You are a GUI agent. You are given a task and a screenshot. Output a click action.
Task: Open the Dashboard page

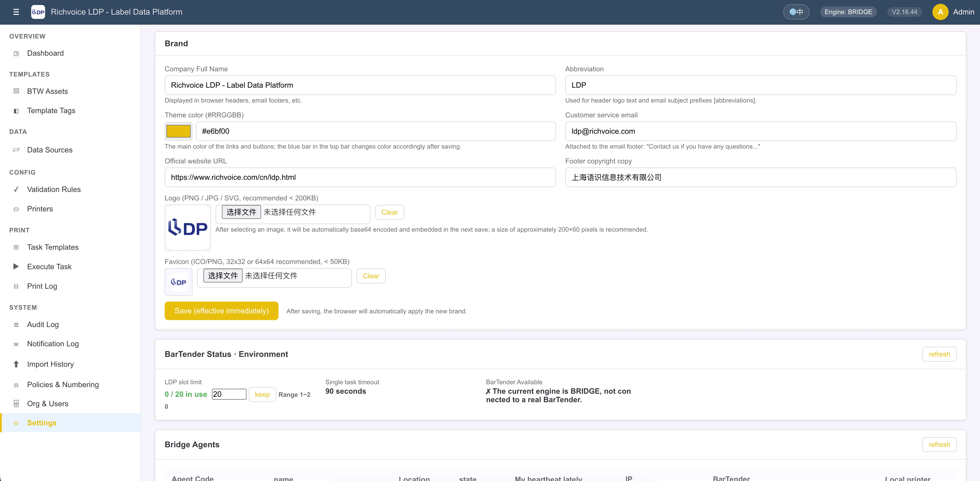pyautogui.click(x=70, y=53)
